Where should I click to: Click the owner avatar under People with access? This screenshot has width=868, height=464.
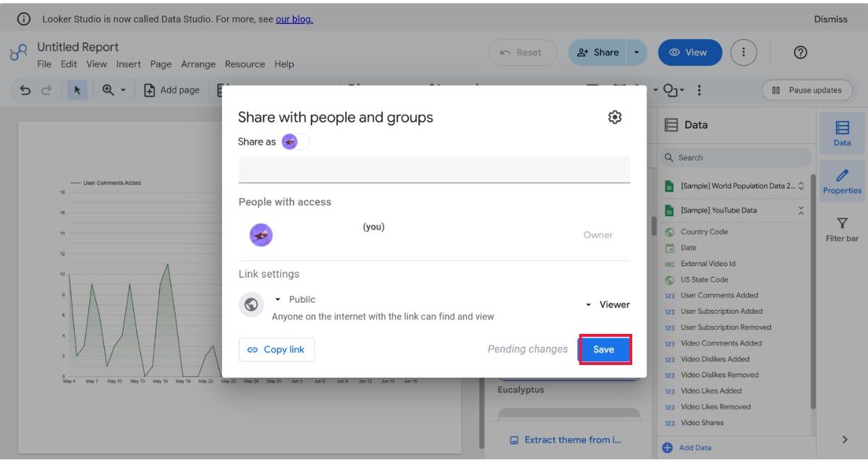[261, 235]
